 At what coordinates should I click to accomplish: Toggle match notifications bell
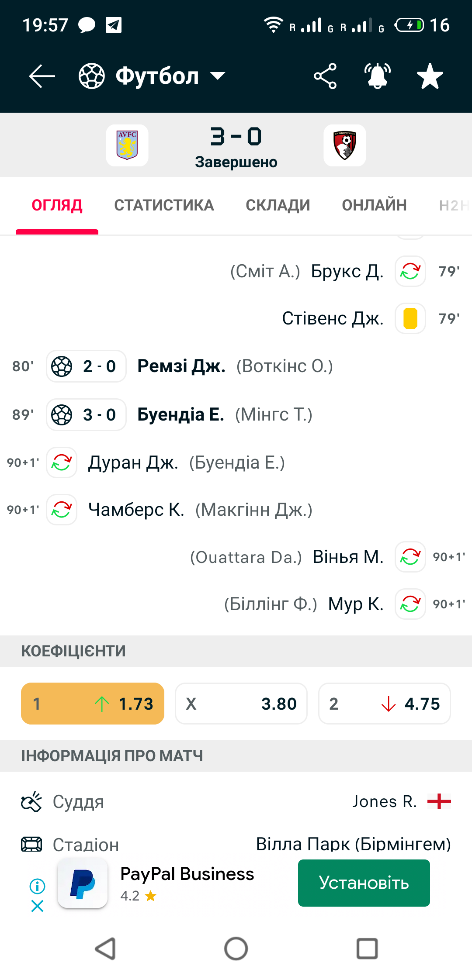click(378, 76)
